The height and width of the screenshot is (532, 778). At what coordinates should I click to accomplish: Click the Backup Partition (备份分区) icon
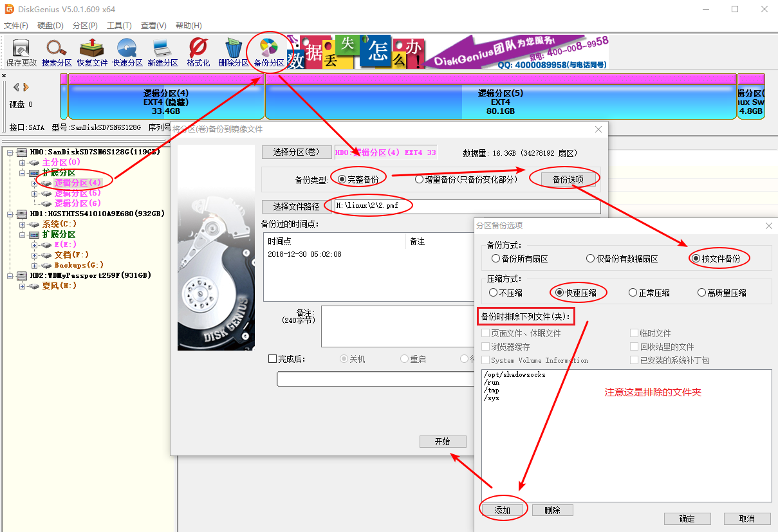pyautogui.click(x=269, y=52)
